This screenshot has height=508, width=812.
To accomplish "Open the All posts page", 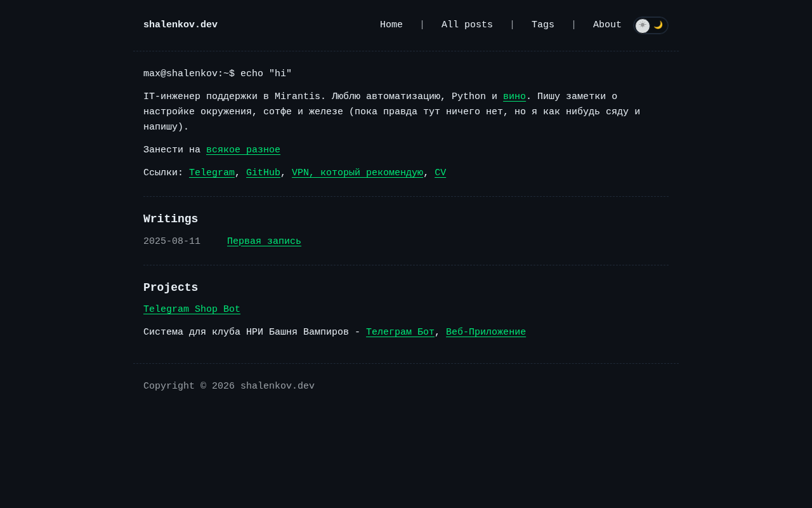I will click(467, 25).
